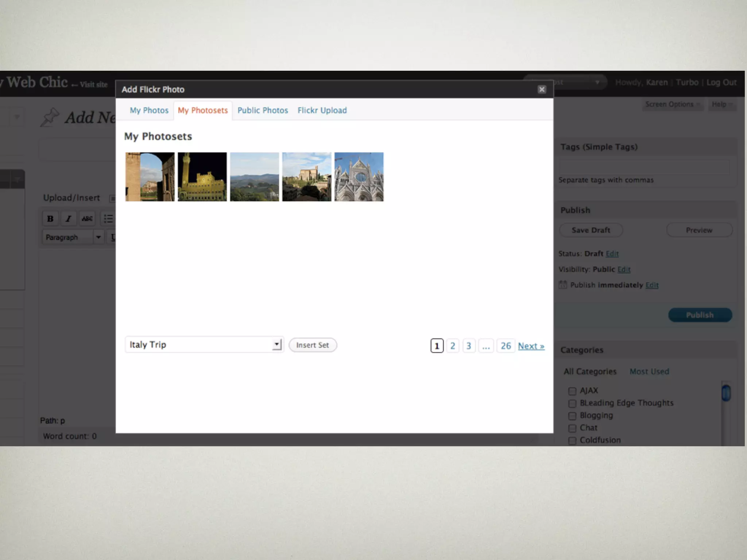Close the Add Flickr Photo dialog
The image size is (747, 560).
point(542,89)
